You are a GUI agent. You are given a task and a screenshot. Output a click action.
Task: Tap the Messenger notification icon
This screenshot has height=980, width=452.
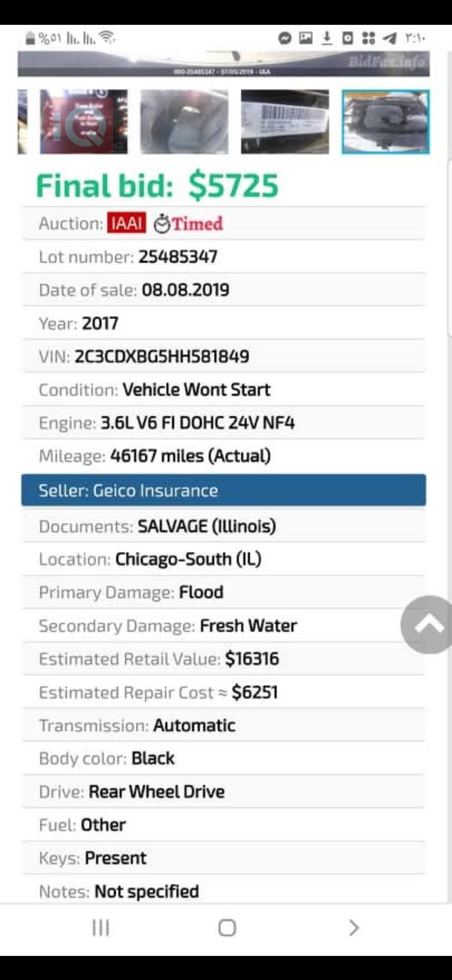[x=285, y=38]
